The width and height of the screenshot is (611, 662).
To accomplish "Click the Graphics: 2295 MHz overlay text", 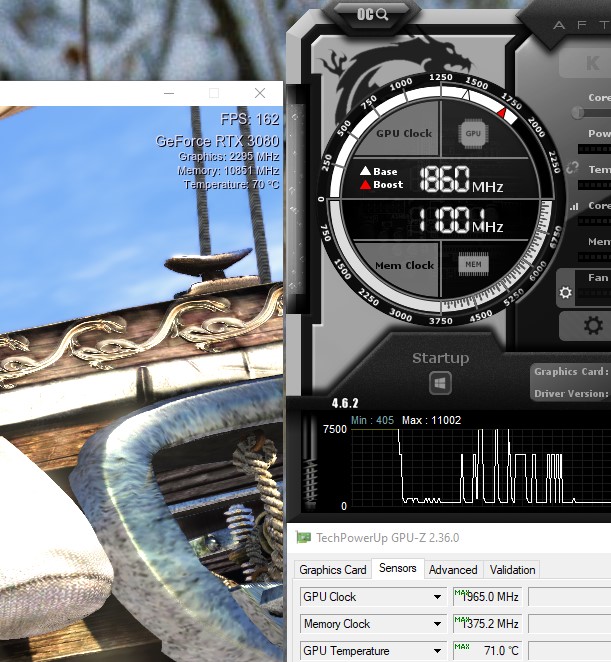I will 229,157.
